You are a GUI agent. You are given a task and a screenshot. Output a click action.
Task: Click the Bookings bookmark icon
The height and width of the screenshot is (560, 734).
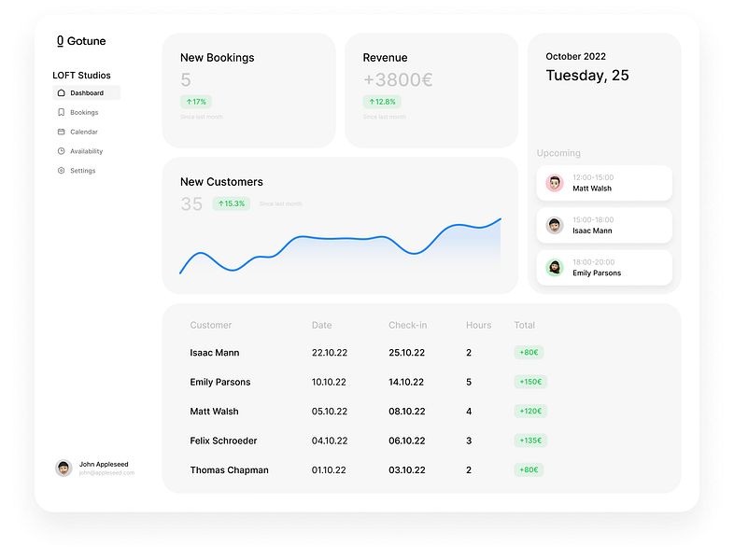pyautogui.click(x=61, y=112)
